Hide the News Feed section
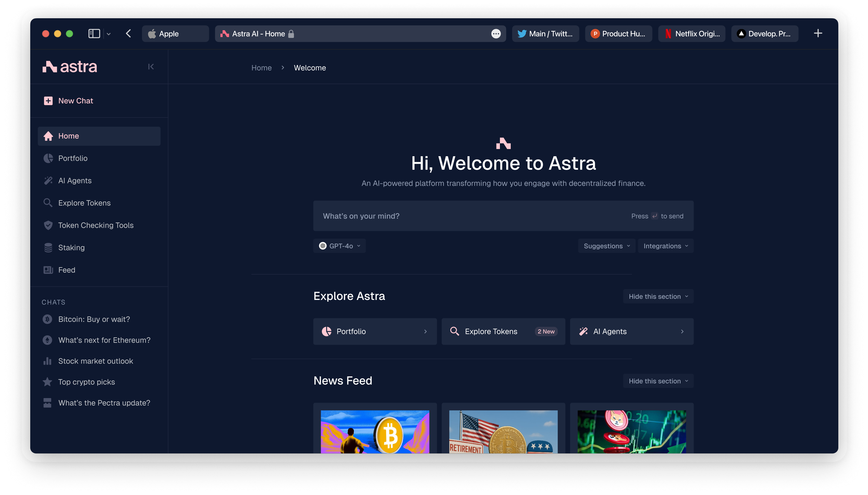Screen dimensions: 868x495 (x=658, y=381)
